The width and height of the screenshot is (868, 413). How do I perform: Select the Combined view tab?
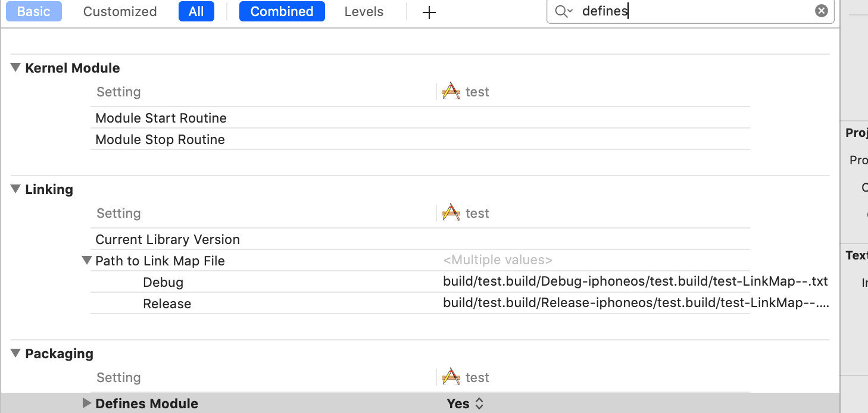pyautogui.click(x=282, y=11)
